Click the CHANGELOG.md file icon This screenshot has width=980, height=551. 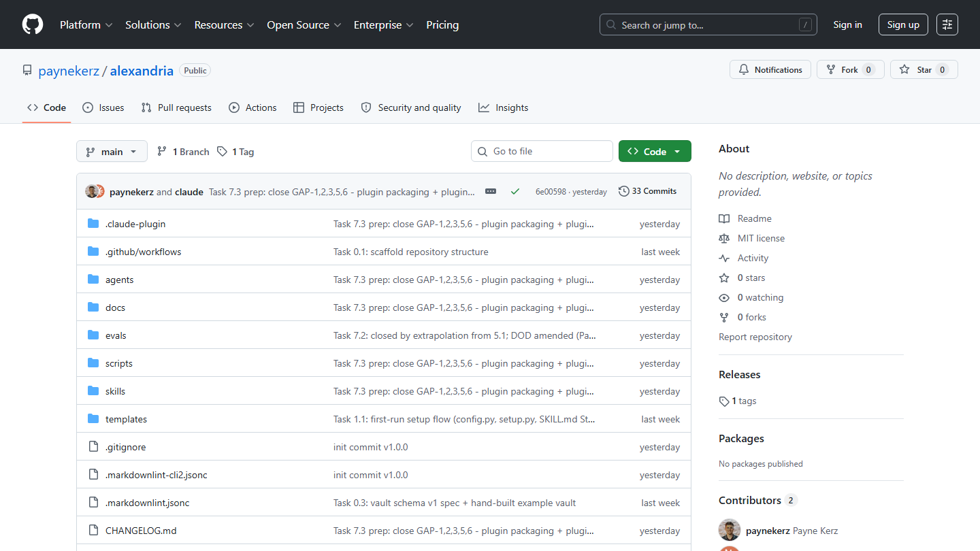[93, 531]
